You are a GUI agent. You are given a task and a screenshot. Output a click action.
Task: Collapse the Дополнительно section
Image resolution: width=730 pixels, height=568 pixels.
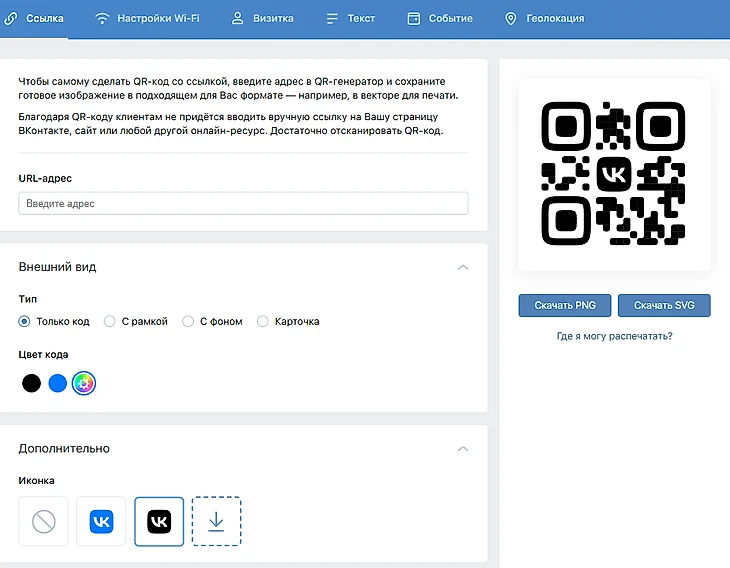pos(463,449)
